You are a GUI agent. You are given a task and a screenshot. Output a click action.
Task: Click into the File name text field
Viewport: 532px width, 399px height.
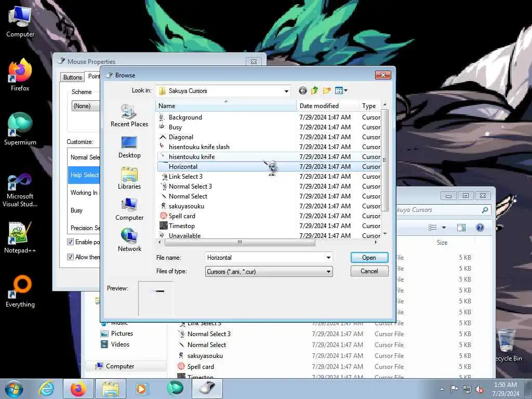pos(265,258)
